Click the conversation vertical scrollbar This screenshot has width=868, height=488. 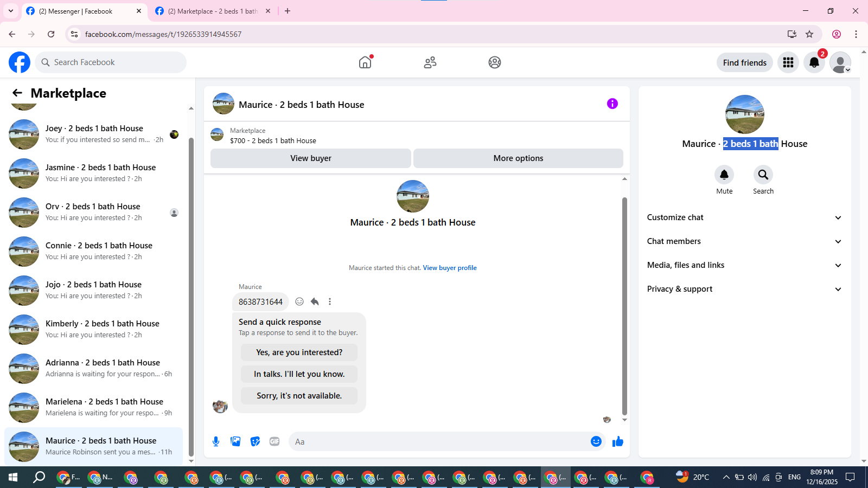(624, 306)
